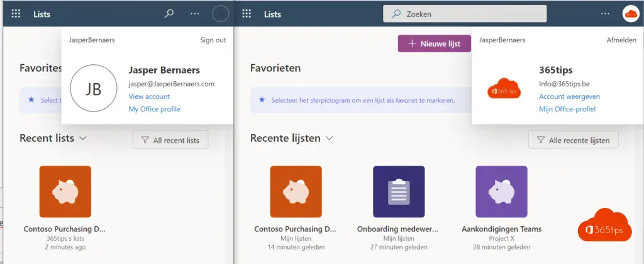644x264 pixels.
Task: Open more options ellipsis in right window
Action: tap(605, 14)
